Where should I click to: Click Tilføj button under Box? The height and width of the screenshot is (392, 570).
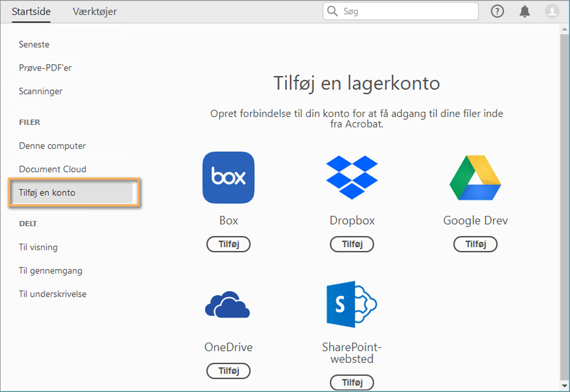(x=229, y=244)
